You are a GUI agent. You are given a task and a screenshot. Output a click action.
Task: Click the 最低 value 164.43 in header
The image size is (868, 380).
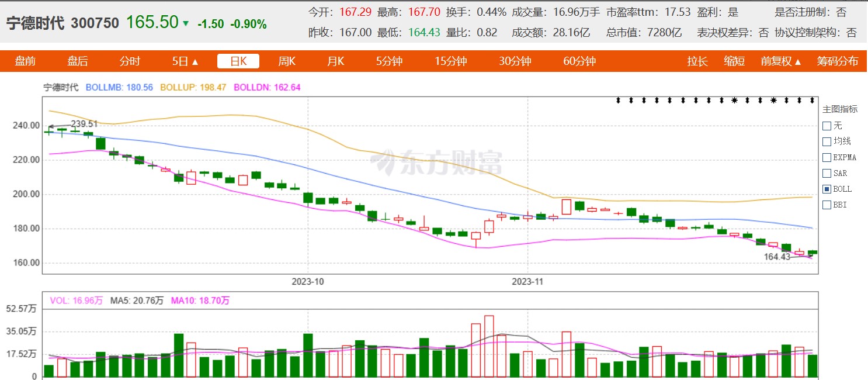[x=424, y=33]
